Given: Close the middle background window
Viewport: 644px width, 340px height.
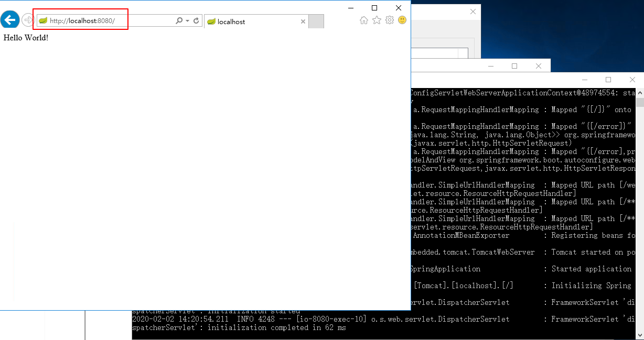Looking at the screenshot, I should [539, 66].
